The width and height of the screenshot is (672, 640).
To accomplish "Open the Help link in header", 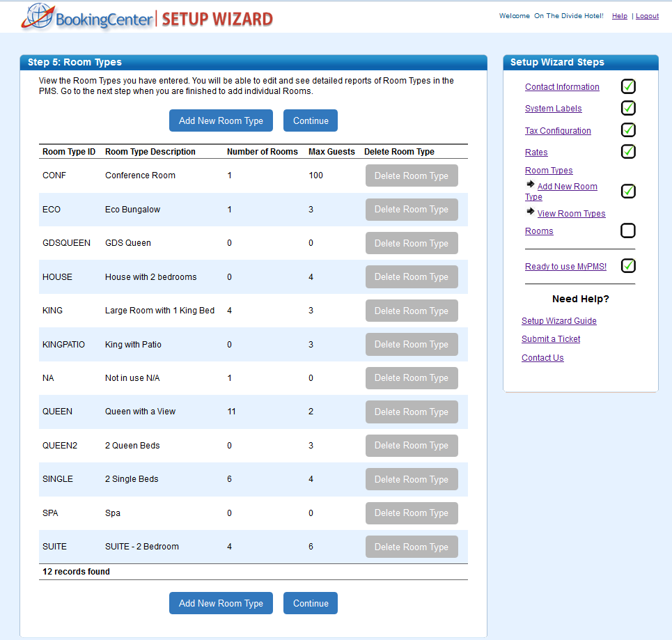I will point(619,16).
